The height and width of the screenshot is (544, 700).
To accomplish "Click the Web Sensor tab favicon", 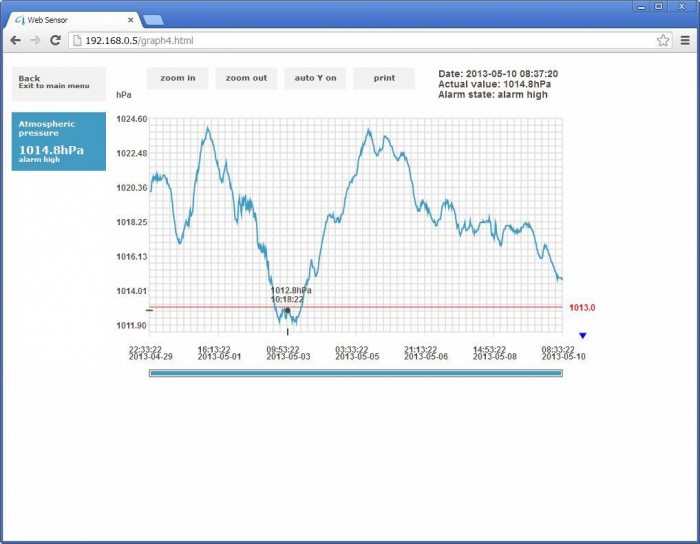I will click(x=19, y=19).
